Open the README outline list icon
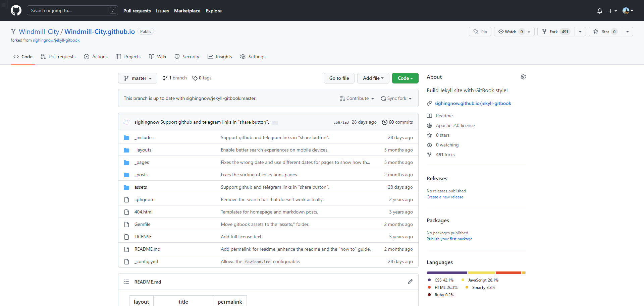This screenshot has height=306, width=644. click(x=126, y=282)
